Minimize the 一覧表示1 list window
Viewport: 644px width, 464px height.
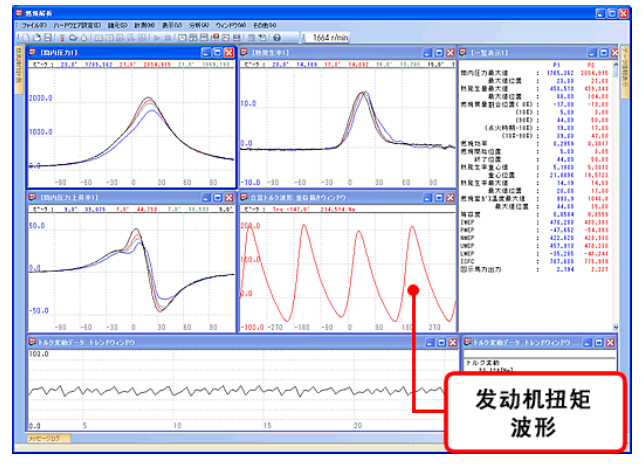pos(592,53)
